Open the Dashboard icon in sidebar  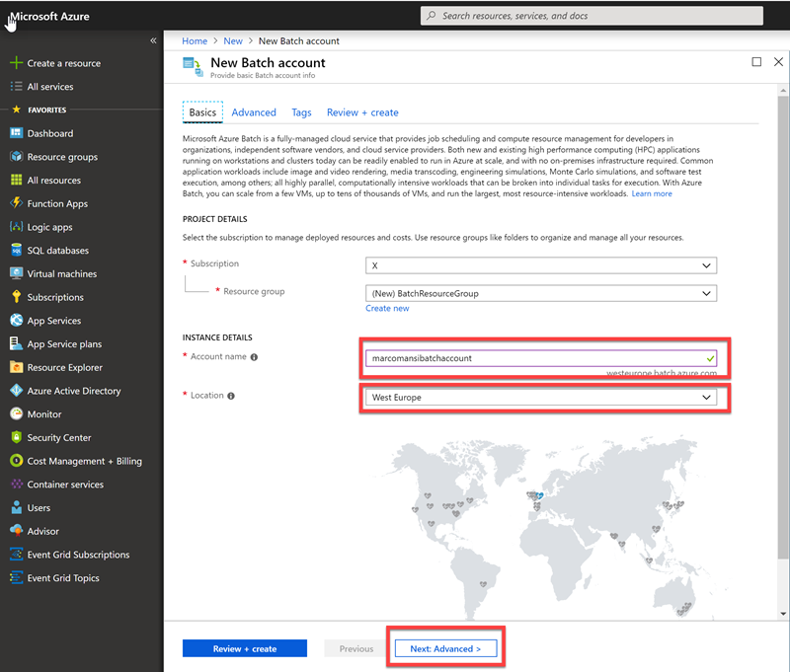click(16, 133)
